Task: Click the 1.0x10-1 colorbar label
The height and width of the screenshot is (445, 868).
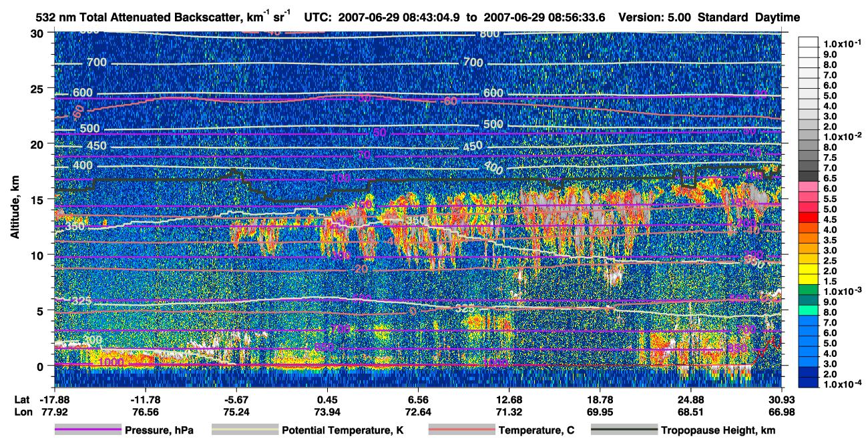Action: (x=843, y=43)
